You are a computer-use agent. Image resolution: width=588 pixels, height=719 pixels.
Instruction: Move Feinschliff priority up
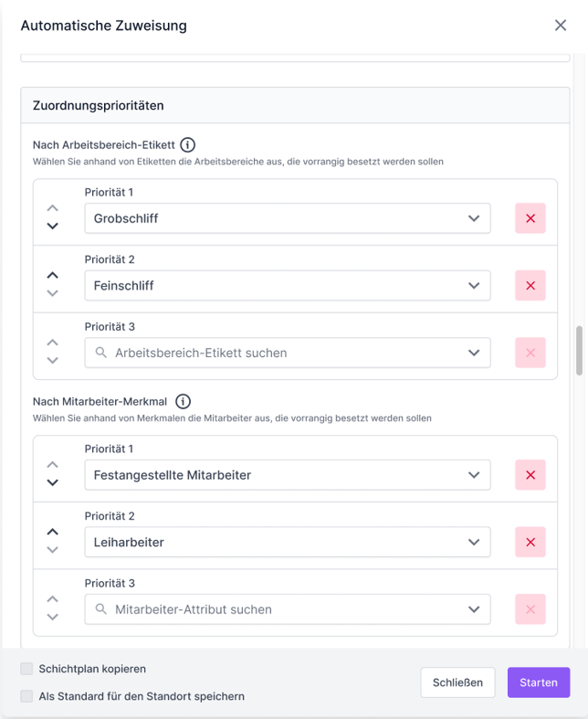[x=53, y=275]
